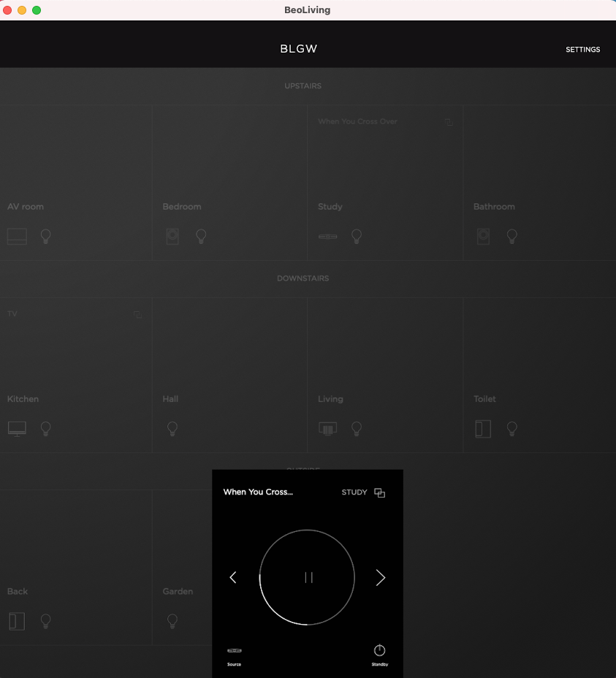Expand the Study tile multiroom icon
Viewport: 616px width, 678px height.
click(x=449, y=122)
